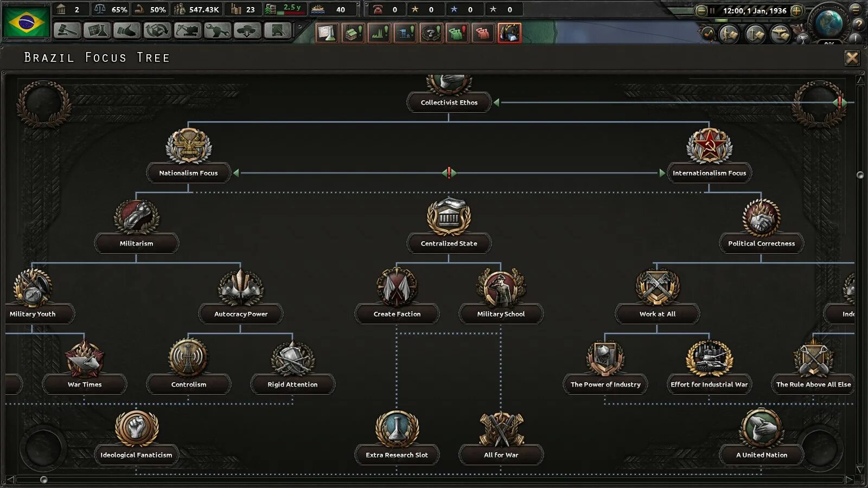Click the vertical scrollbar handle on the right
The width and height of the screenshot is (868, 488).
pos(860,175)
